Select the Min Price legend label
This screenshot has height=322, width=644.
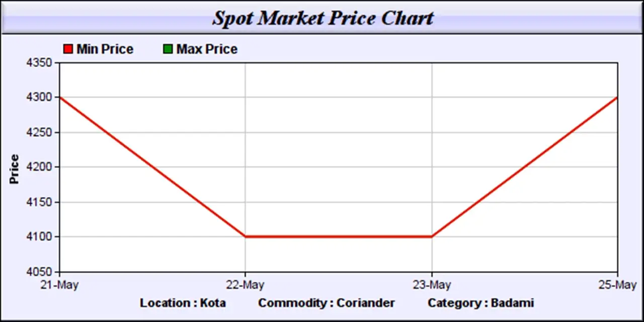105,49
